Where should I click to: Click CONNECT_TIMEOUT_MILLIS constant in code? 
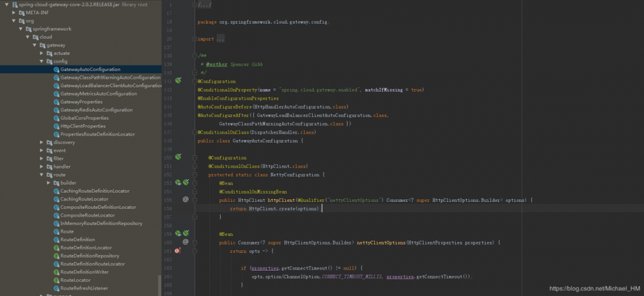pos(352,277)
